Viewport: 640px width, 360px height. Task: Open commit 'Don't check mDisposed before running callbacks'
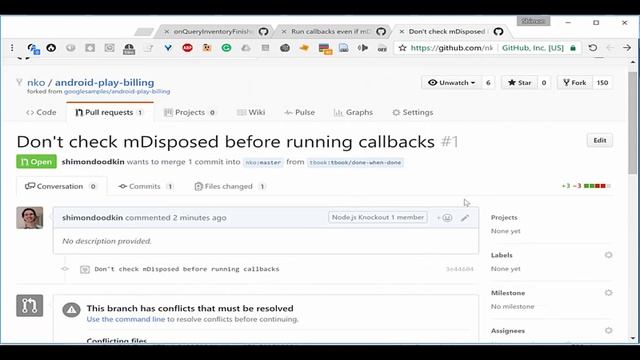coord(187,269)
